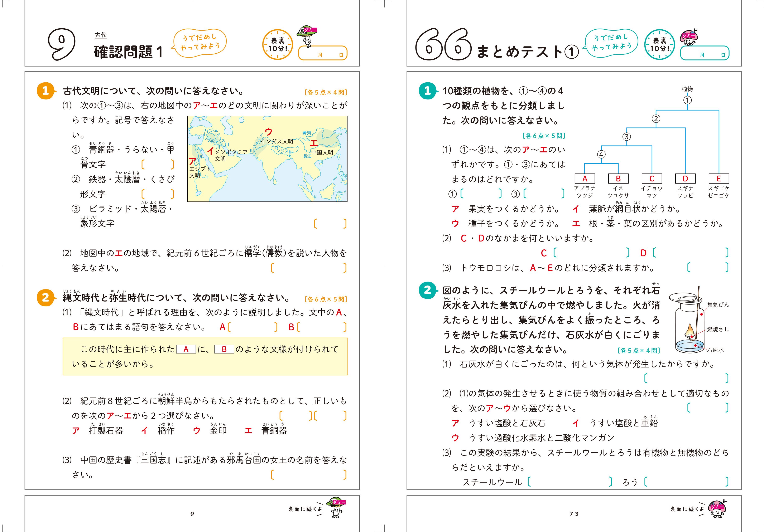Click option ウ うすい過酸化水素水と二酸化マンガン
The image size is (764, 532).
pos(533,438)
